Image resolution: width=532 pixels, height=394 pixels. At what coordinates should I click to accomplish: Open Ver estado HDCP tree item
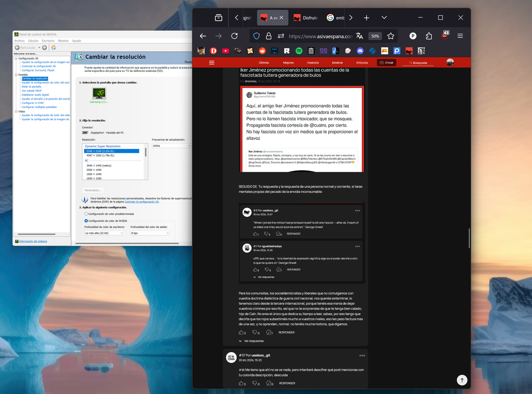pyautogui.click(x=31, y=91)
